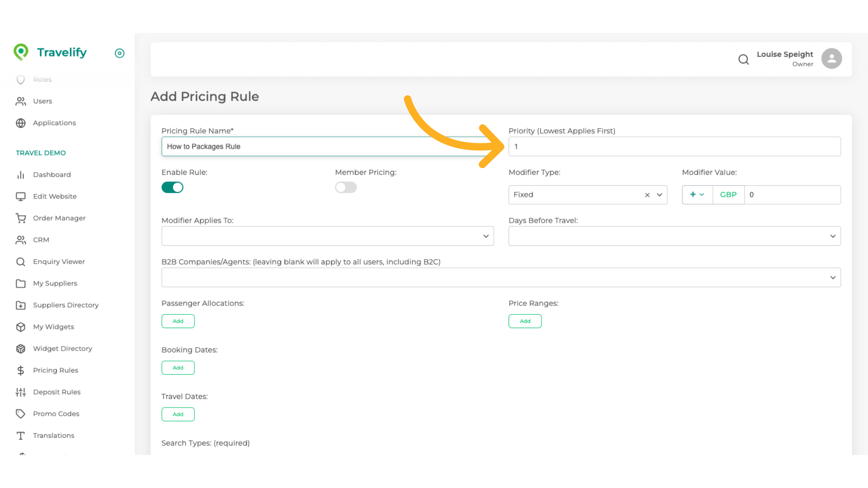Click the Pricing Rules dollar icon

pos(21,371)
